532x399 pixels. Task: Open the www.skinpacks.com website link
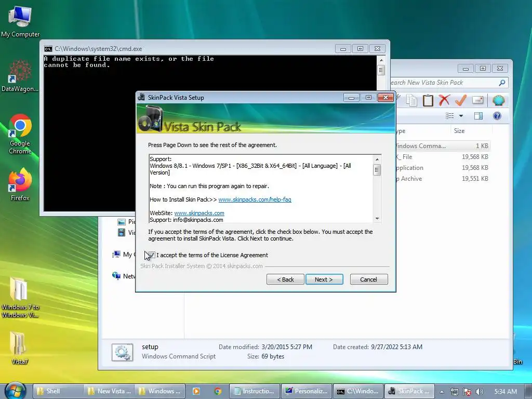(x=199, y=213)
